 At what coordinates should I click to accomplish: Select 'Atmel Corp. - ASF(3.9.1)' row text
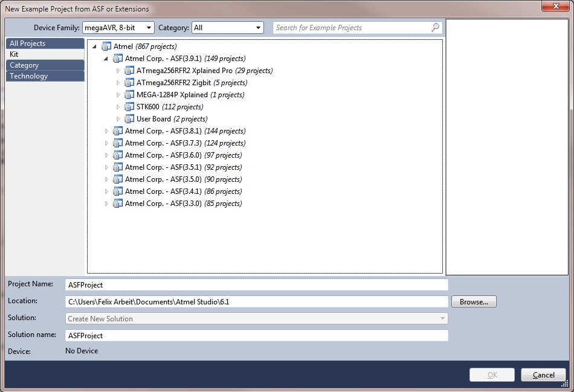point(185,59)
